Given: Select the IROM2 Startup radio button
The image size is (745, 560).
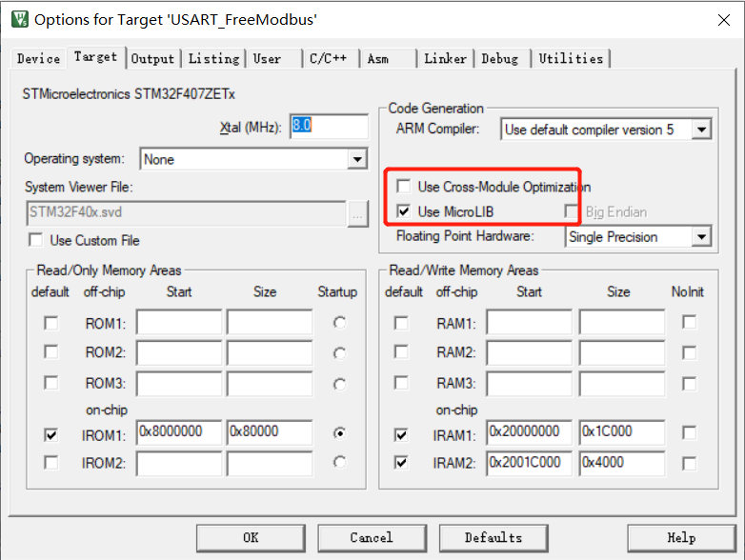Looking at the screenshot, I should [x=340, y=462].
